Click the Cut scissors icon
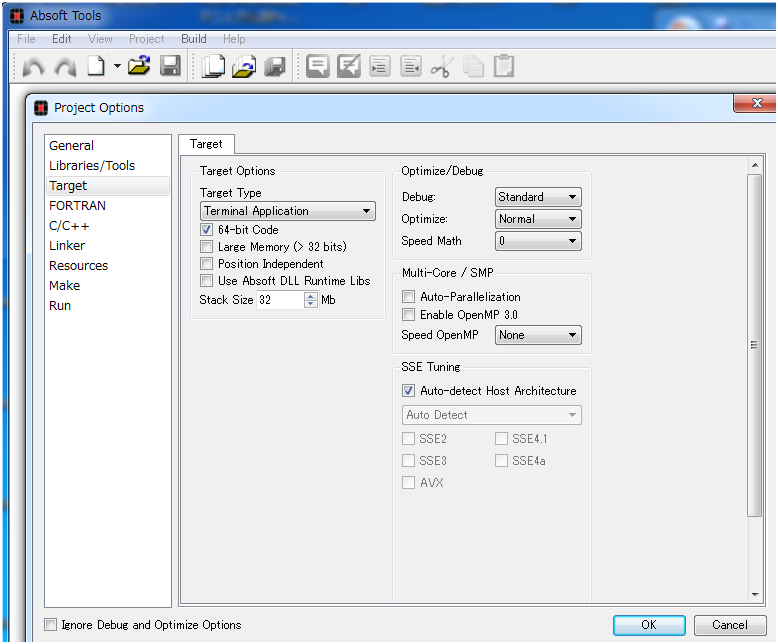Screen dimensions: 778x644 pos(442,66)
